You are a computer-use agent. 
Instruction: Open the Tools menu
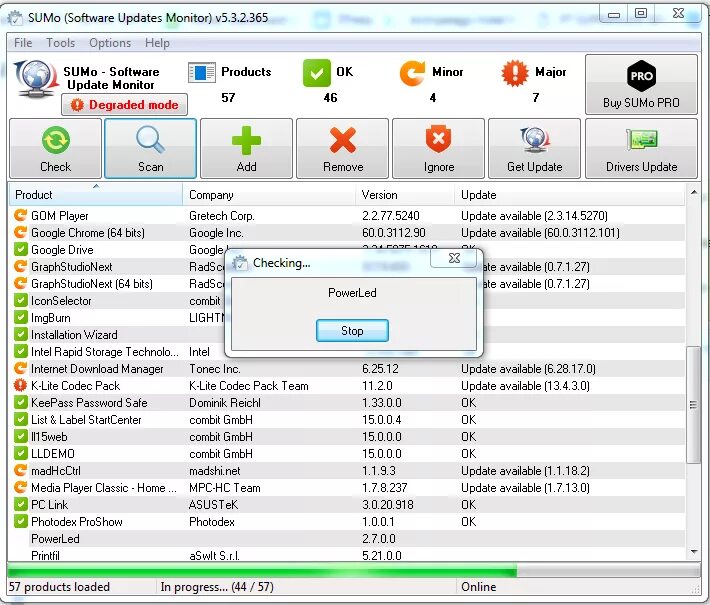(61, 43)
